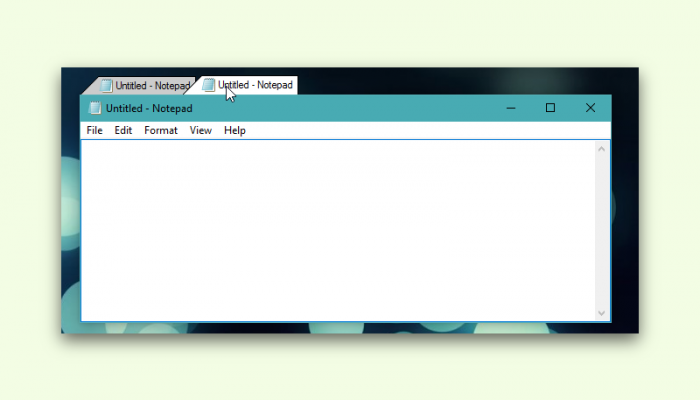Maximize the Notepad window

(x=550, y=108)
